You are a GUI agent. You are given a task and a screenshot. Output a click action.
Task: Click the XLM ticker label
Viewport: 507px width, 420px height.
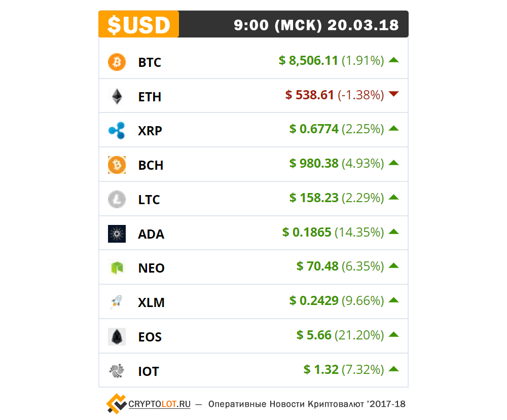151,303
